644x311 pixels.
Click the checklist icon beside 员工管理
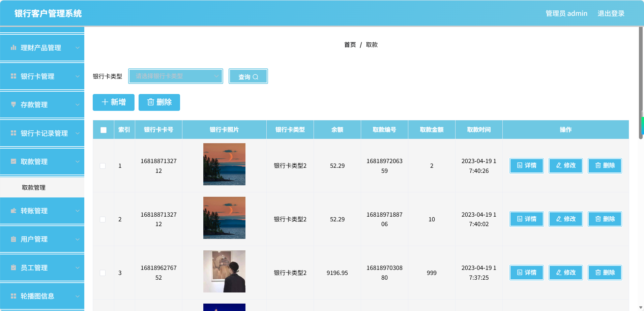tap(13, 268)
